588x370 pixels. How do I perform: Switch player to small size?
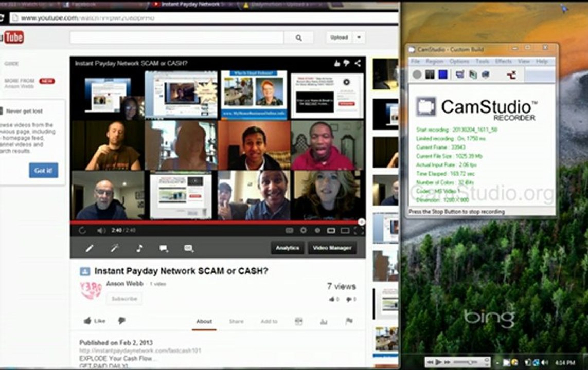point(331,230)
